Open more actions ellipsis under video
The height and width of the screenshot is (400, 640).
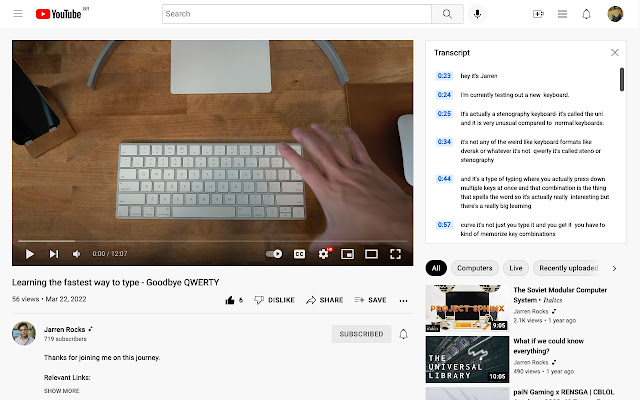tap(403, 301)
